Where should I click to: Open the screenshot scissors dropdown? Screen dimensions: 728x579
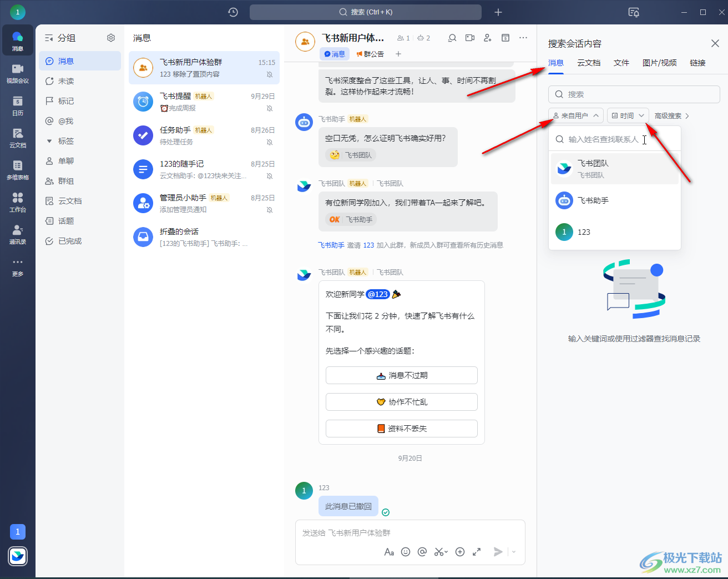(441, 552)
